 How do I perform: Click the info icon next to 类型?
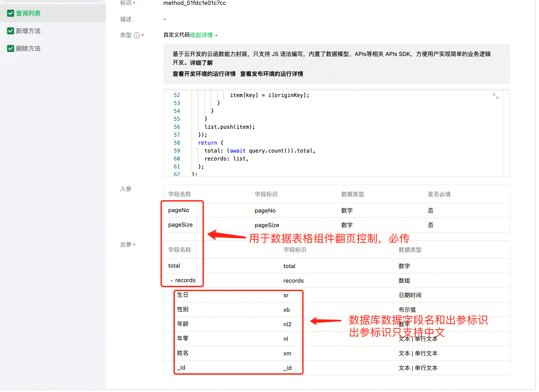[137, 35]
